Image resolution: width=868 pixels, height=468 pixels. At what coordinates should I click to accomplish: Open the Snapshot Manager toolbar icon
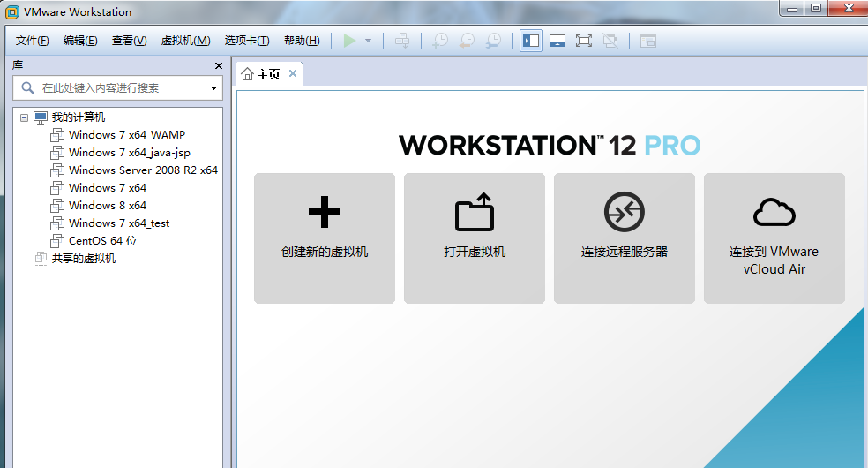tap(493, 41)
